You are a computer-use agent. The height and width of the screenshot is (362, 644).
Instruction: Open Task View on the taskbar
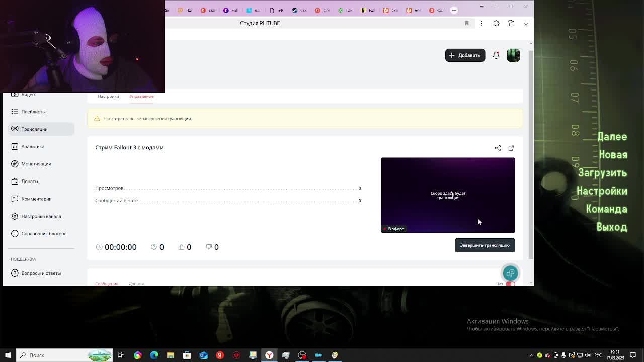click(121, 355)
